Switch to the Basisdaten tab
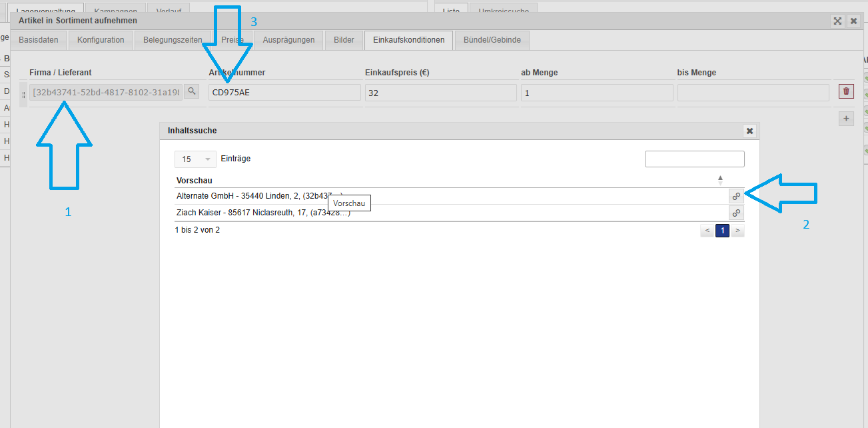This screenshot has width=868, height=428. pyautogui.click(x=39, y=40)
